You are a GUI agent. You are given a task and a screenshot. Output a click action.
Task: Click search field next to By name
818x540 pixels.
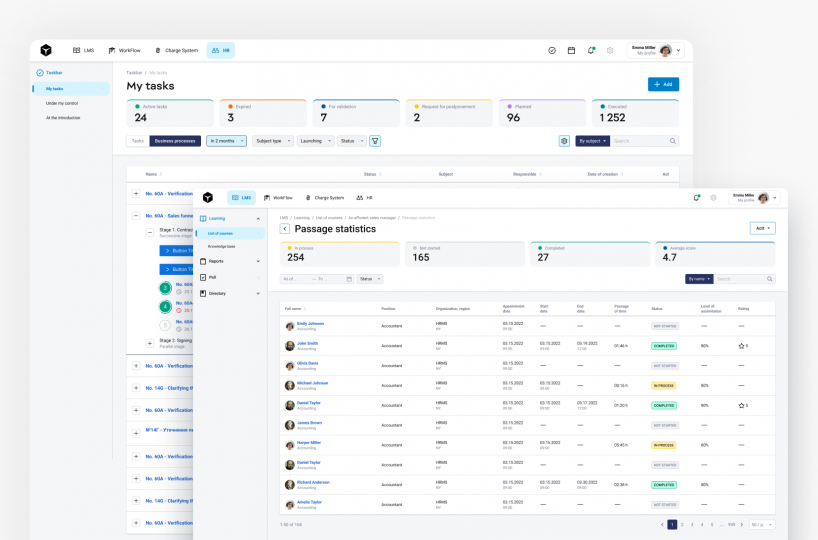point(743,279)
